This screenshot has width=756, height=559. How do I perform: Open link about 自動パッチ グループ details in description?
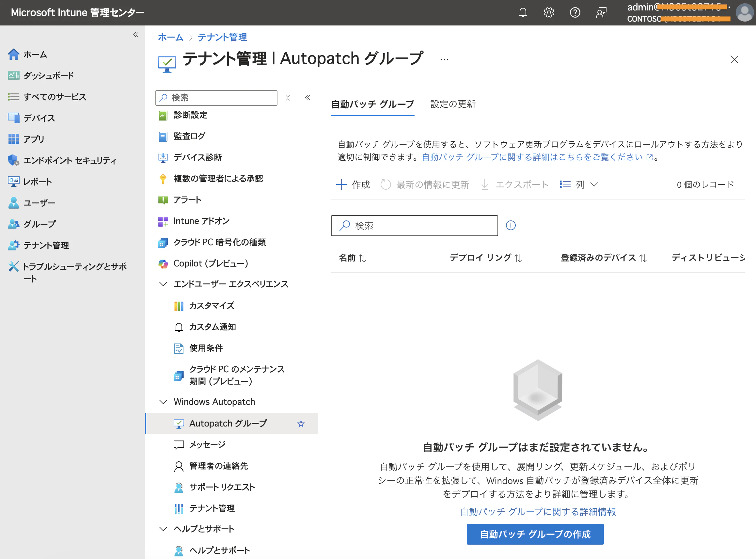pyautogui.click(x=538, y=157)
